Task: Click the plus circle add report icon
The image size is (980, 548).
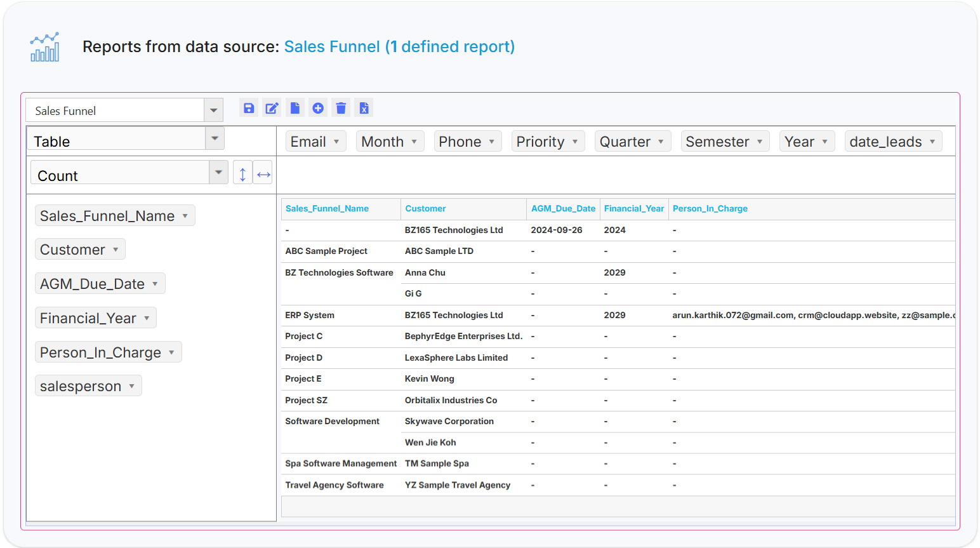Action: 318,108
